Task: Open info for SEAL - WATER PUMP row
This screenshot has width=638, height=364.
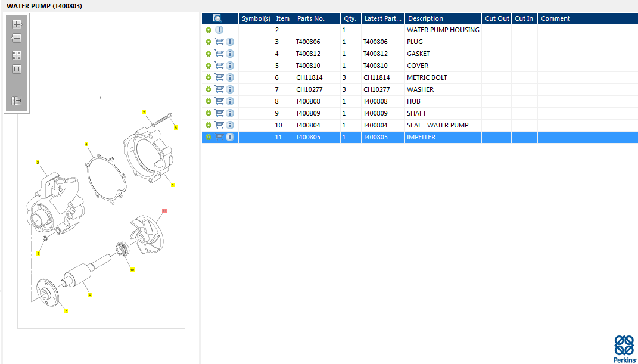Action: [230, 125]
